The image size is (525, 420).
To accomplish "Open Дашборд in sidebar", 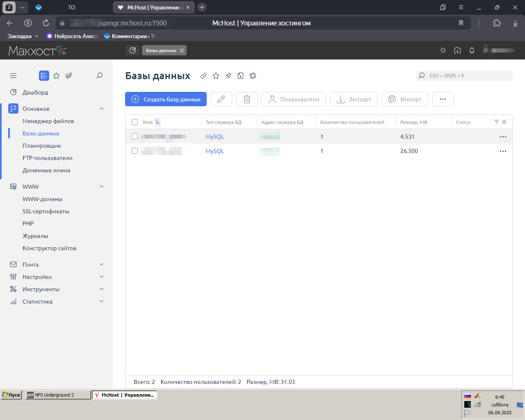I will (35, 92).
